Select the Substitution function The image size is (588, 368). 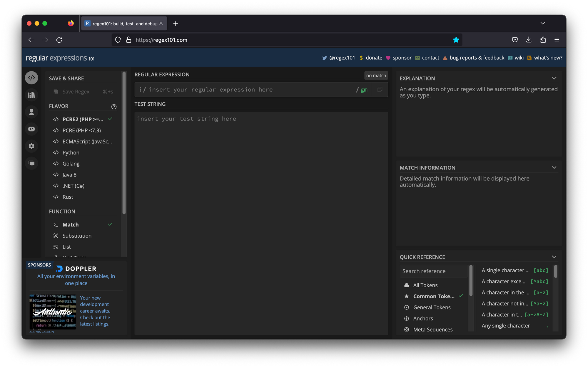click(83, 236)
